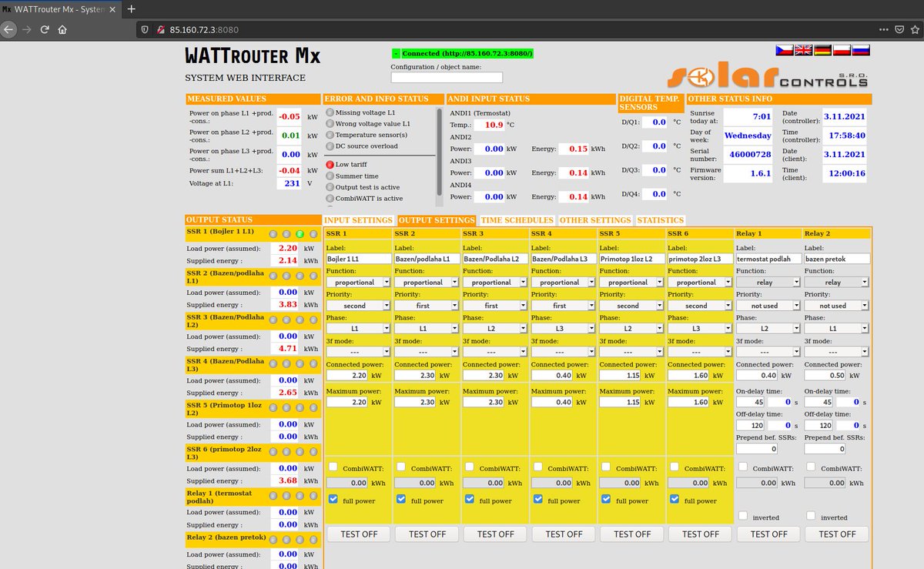924x569 pixels.
Task: Switch language using the German flag
Action: (822, 50)
